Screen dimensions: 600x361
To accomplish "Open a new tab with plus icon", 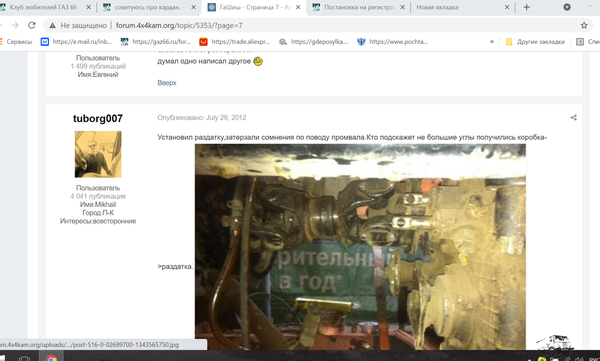I will (527, 7).
